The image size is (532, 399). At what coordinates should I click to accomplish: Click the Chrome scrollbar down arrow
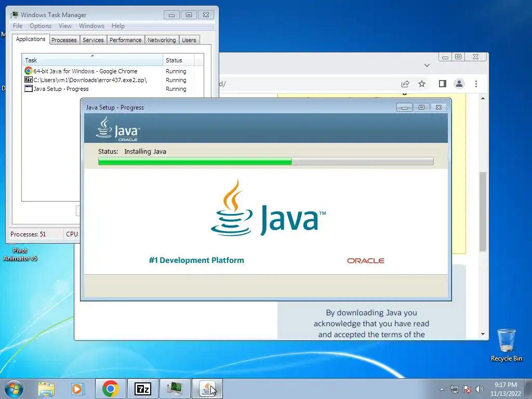pos(483,334)
